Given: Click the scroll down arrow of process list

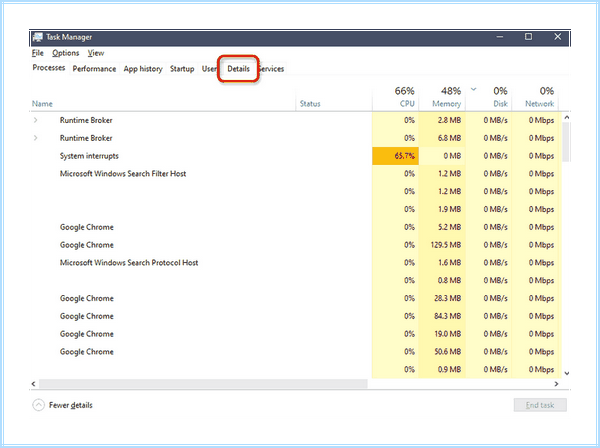Looking at the screenshot, I should tap(567, 373).
